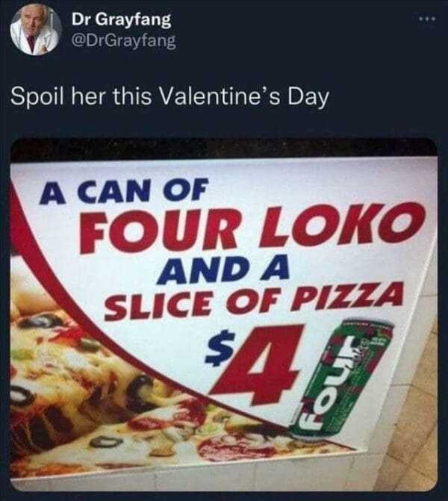The width and height of the screenshot is (448, 501).
Task: Click the @DrGrayfang handle
Action: (x=124, y=40)
